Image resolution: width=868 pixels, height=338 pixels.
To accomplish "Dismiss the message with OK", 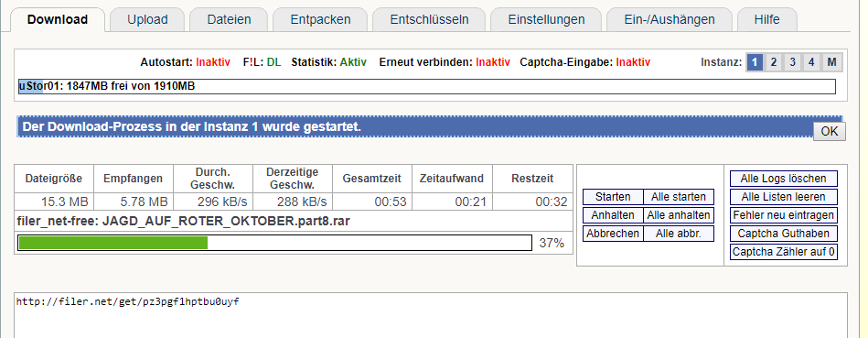I will pos(830,132).
